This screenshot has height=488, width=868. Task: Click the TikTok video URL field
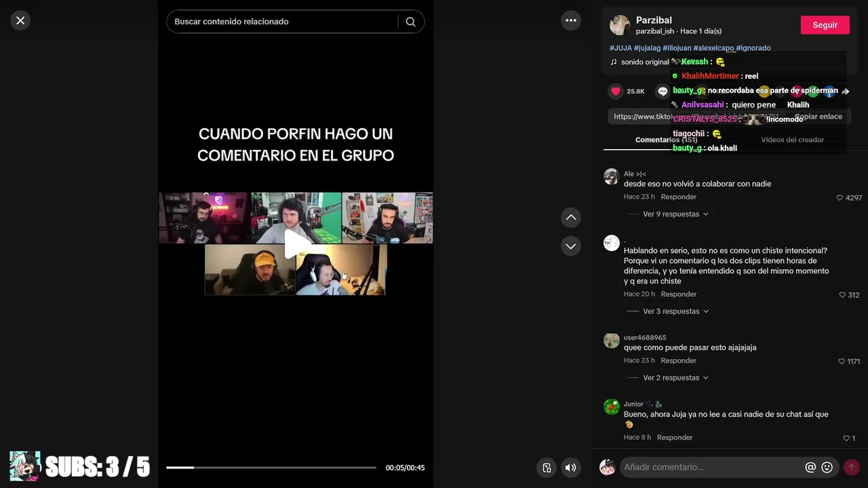698,117
